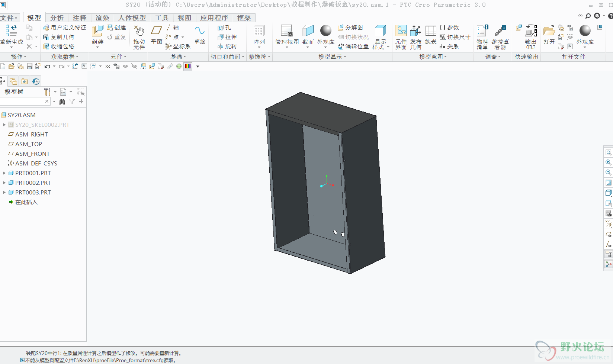Toggle the annotation A icon in quick toolbar
The image size is (613, 364).
(84, 66)
